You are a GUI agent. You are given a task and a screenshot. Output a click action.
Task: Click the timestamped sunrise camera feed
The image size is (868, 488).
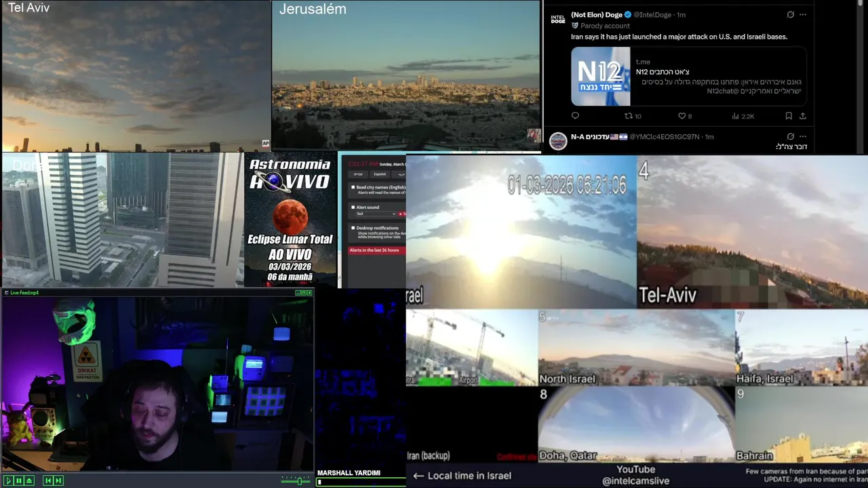(x=521, y=232)
